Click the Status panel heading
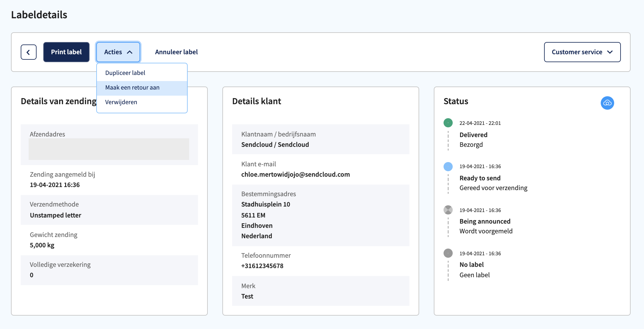This screenshot has height=329, width=644. [456, 101]
